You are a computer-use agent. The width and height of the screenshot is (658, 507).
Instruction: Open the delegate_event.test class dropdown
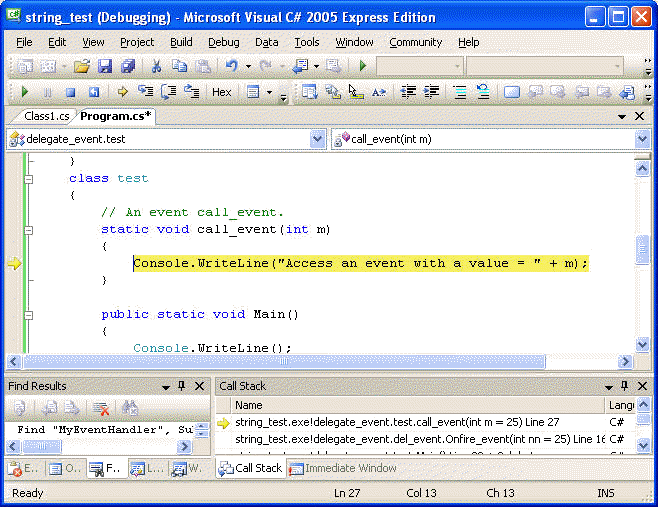[x=317, y=139]
